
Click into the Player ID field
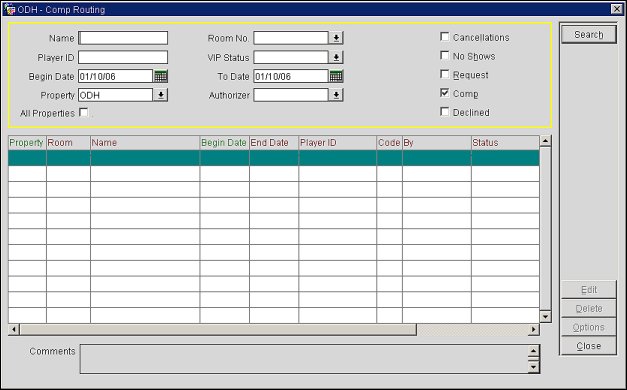(x=123, y=57)
